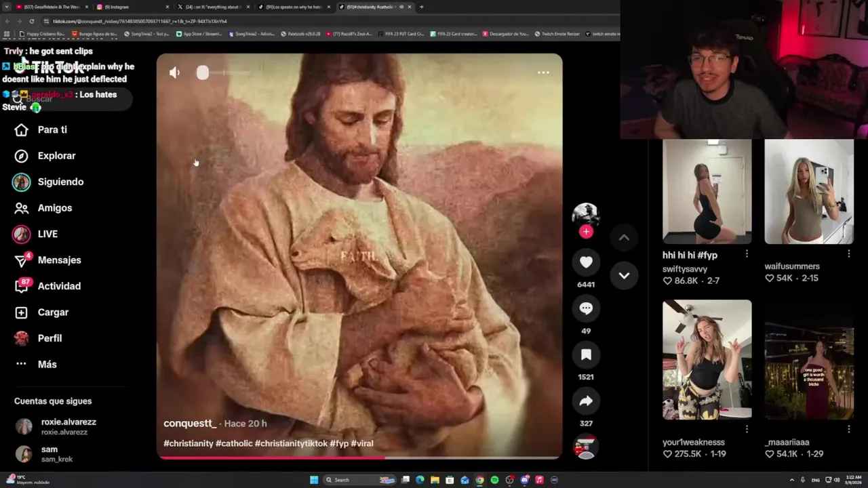Open Twitch Emote Resizer bookmark
868x488 pixels.
coord(557,34)
